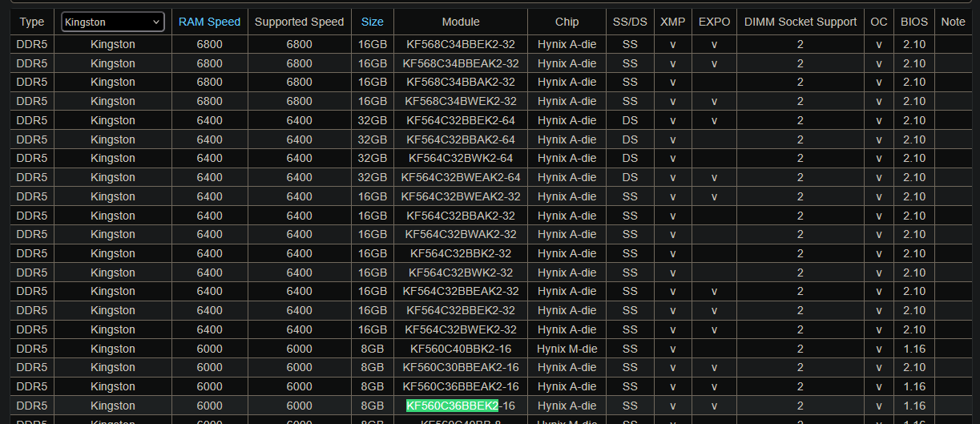Sort by the RAM Speed column header
Screen dimensions: 980x424
[209, 22]
